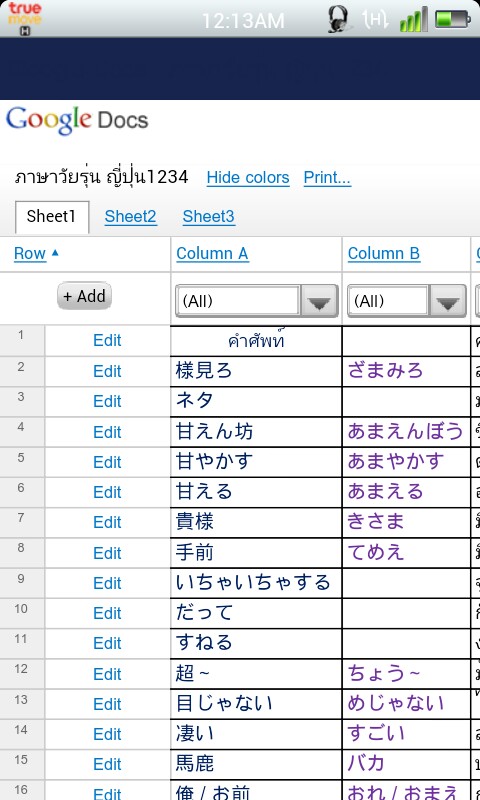Tap the TrueMove carrier logo
480x800 pixels.
tap(24, 18)
